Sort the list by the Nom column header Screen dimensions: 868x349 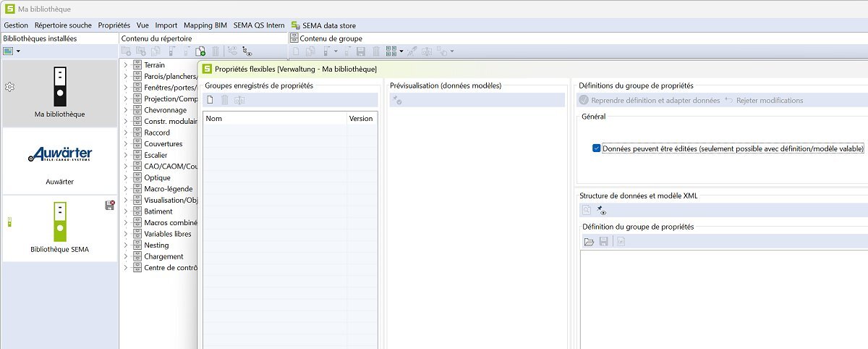coord(274,118)
